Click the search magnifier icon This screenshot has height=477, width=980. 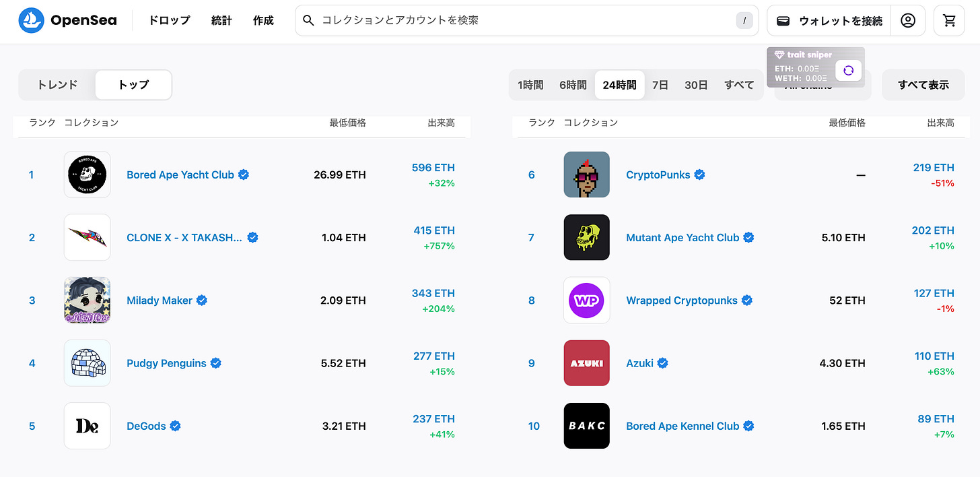308,21
